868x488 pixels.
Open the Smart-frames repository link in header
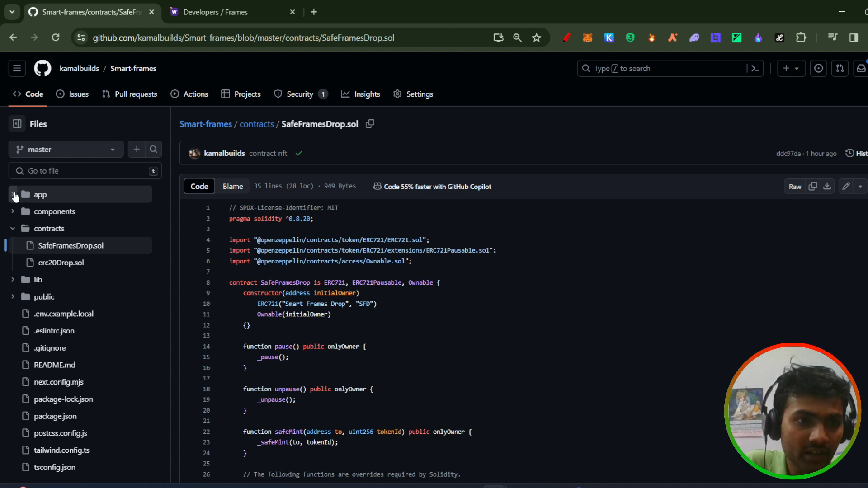point(133,69)
